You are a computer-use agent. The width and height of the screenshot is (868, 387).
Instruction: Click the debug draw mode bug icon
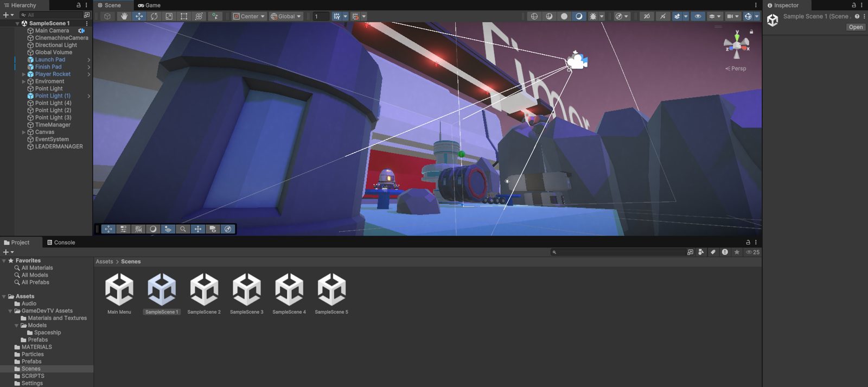[593, 16]
